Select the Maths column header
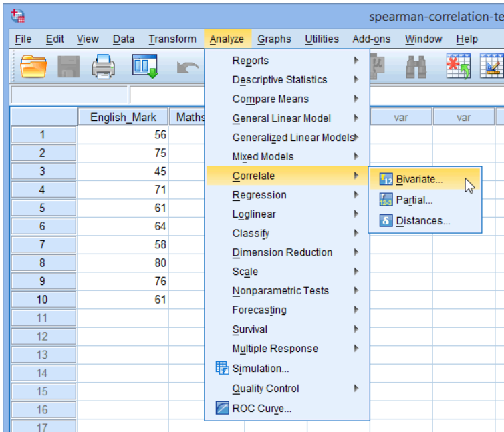Screen dimensions: 504x432 [187, 117]
